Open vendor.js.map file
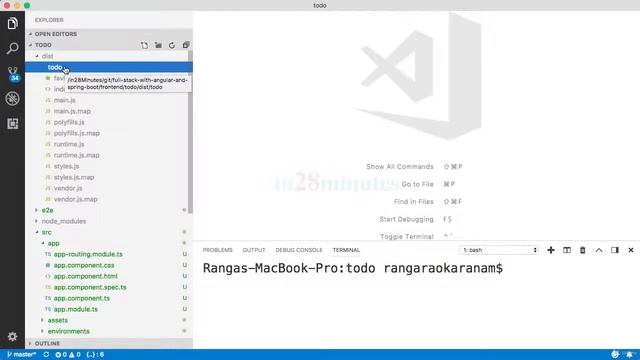 pyautogui.click(x=76, y=199)
